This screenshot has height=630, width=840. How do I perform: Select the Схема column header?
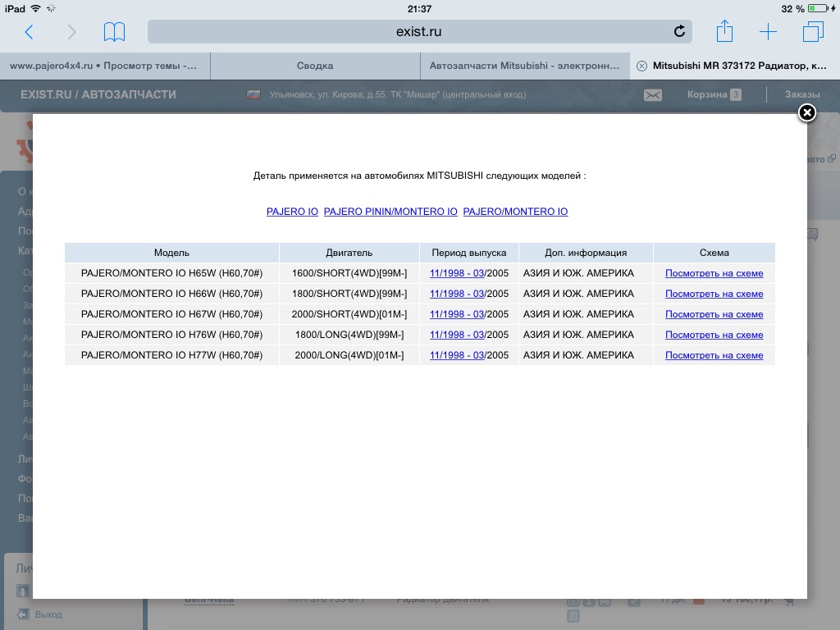[714, 253]
